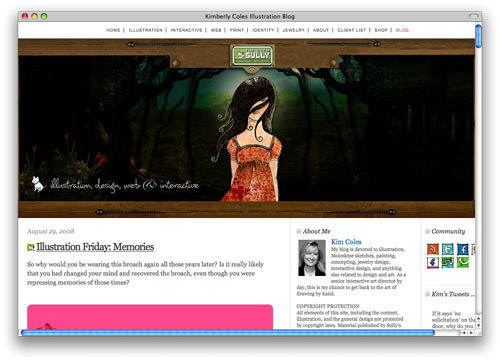The image size is (500, 361).
Task: Click the 'illustration, design, web & interactive' tagline
Action: [124, 185]
